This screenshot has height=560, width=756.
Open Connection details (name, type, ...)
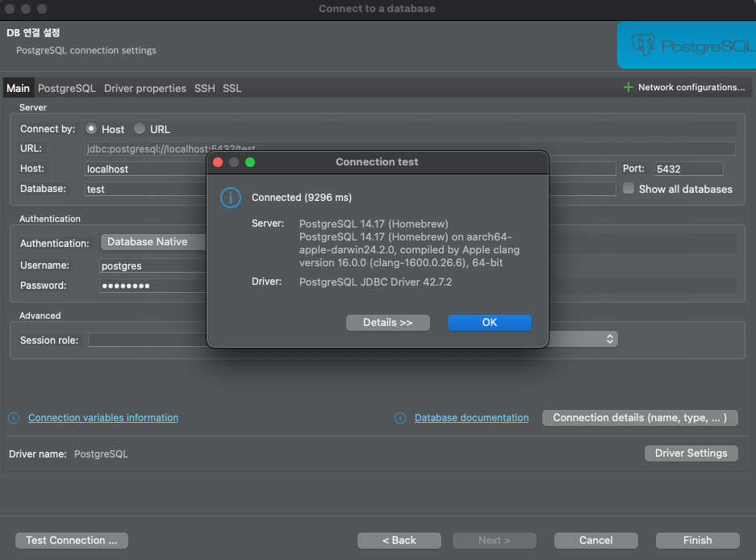640,418
